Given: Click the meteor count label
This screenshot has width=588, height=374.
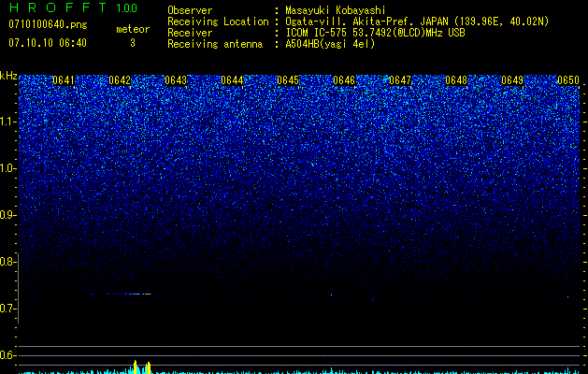Looking at the screenshot, I should [133, 29].
